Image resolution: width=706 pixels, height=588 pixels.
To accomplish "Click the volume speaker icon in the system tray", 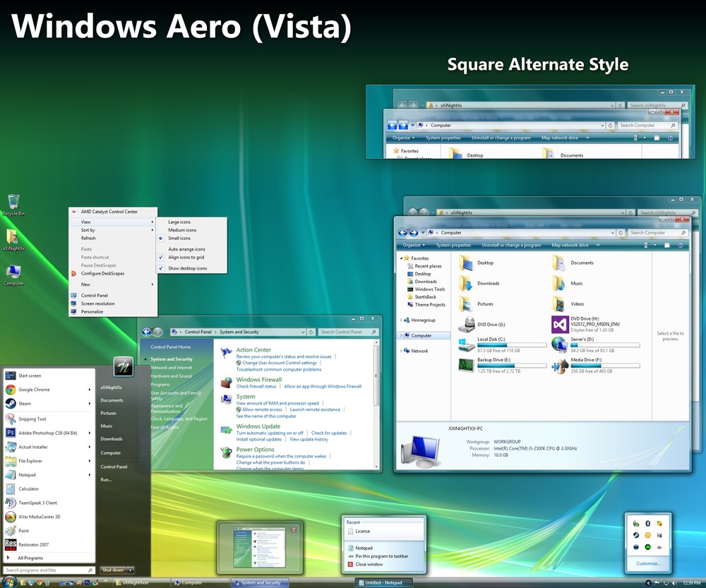I will pyautogui.click(x=674, y=582).
